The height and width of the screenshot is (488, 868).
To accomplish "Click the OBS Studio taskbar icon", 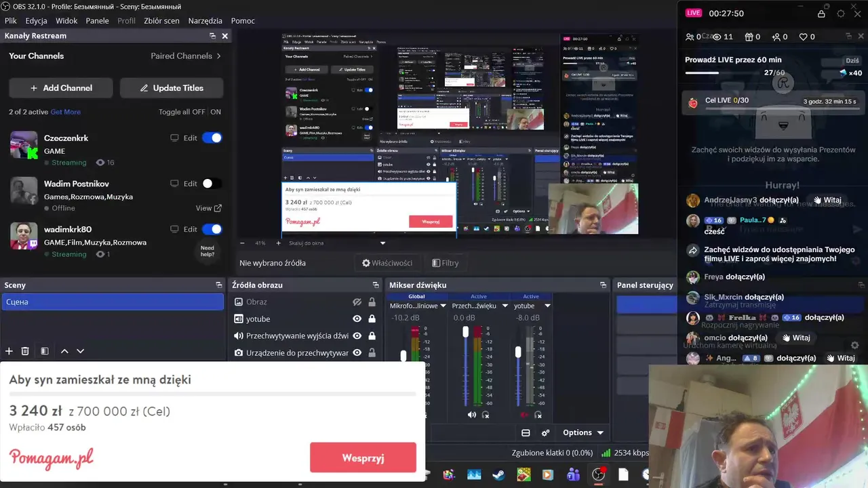I will coord(598,475).
